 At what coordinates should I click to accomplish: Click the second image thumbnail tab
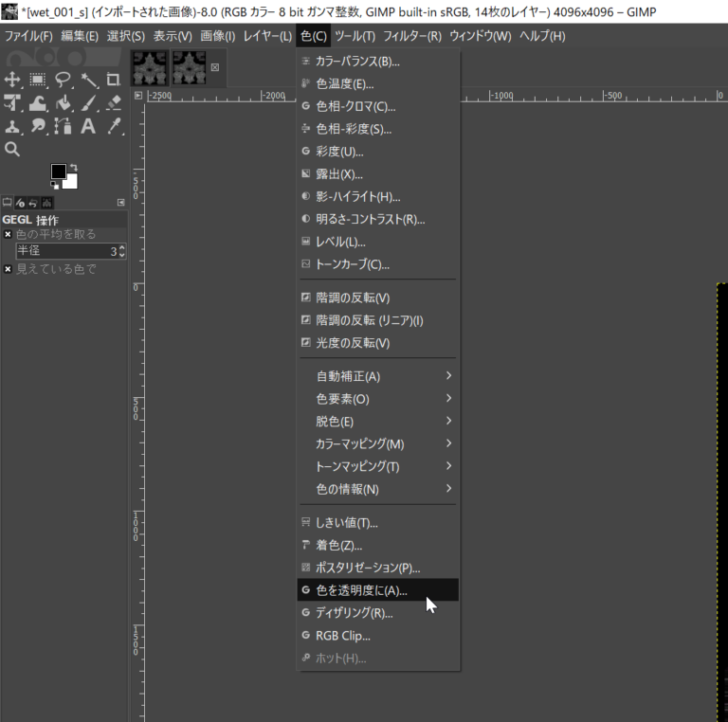click(189, 67)
